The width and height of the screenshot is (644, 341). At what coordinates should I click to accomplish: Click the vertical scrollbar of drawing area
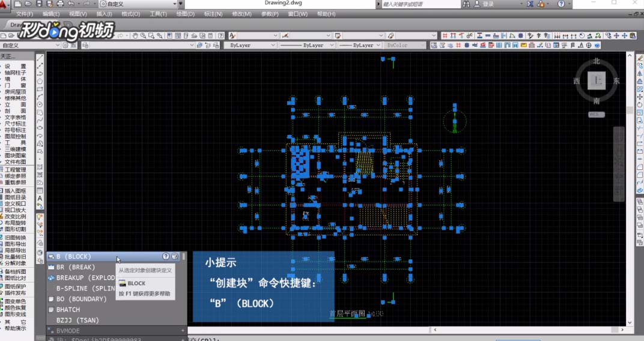[x=630, y=189]
